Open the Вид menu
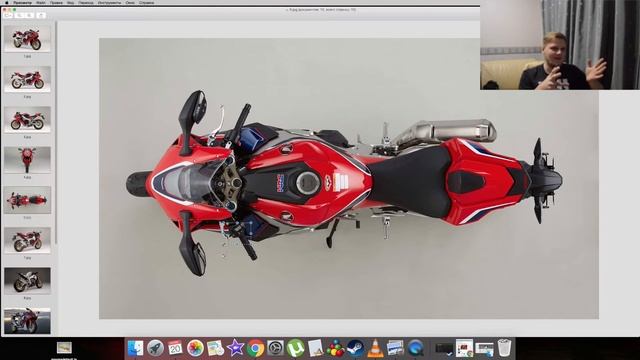 (70, 2)
